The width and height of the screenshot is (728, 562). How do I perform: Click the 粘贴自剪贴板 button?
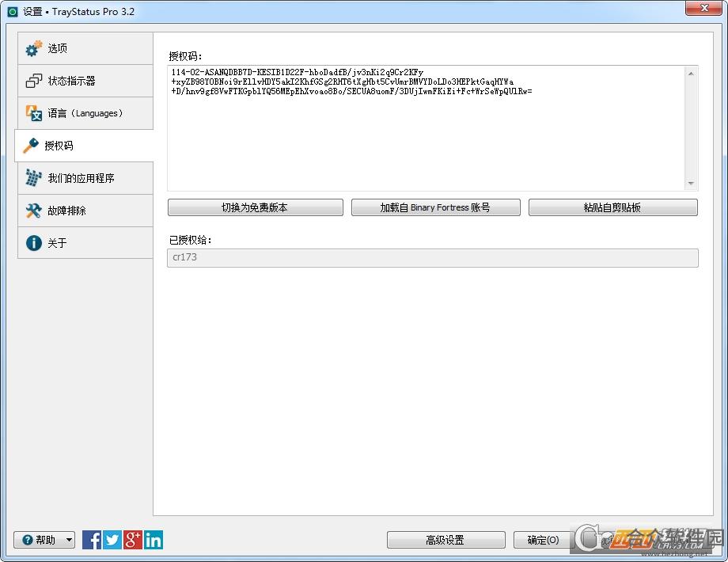(x=612, y=207)
